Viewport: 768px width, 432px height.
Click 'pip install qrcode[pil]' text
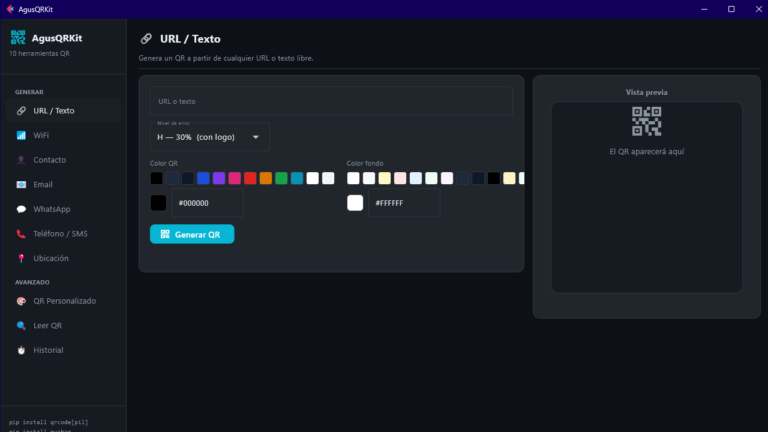click(x=48, y=422)
